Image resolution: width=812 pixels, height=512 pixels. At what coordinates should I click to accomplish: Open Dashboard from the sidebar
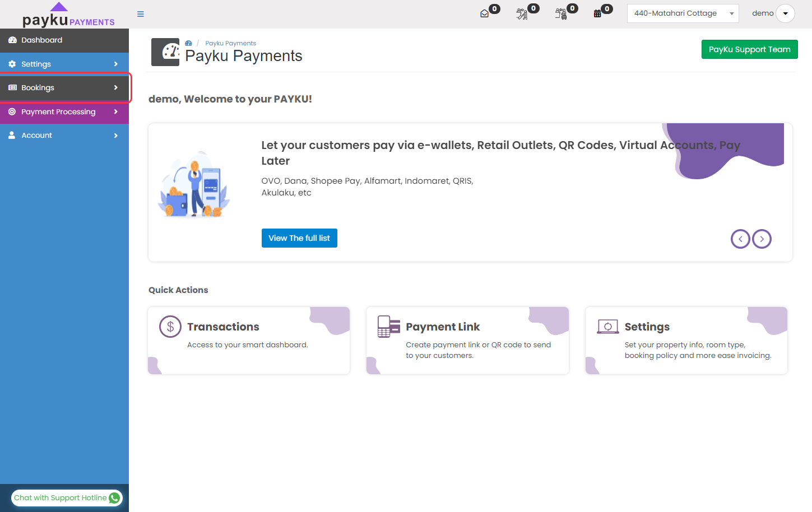pos(64,40)
